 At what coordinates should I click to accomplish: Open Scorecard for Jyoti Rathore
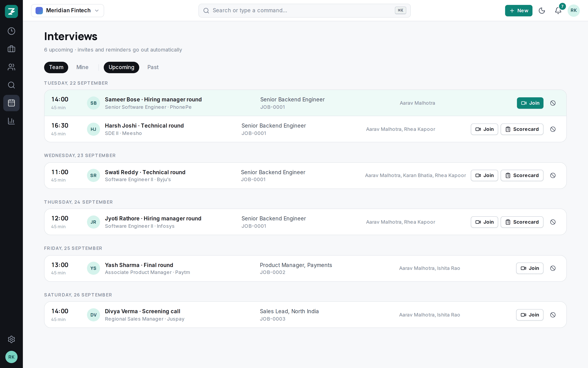pyautogui.click(x=522, y=222)
